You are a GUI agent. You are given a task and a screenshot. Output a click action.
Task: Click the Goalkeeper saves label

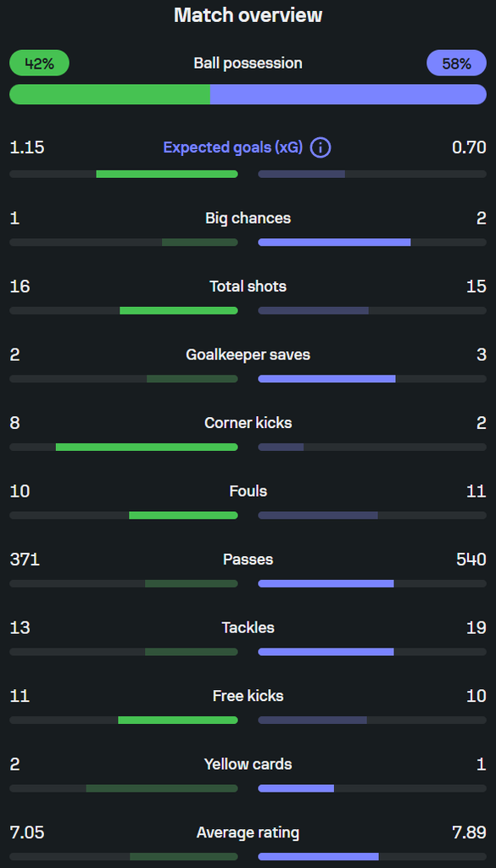point(248,355)
